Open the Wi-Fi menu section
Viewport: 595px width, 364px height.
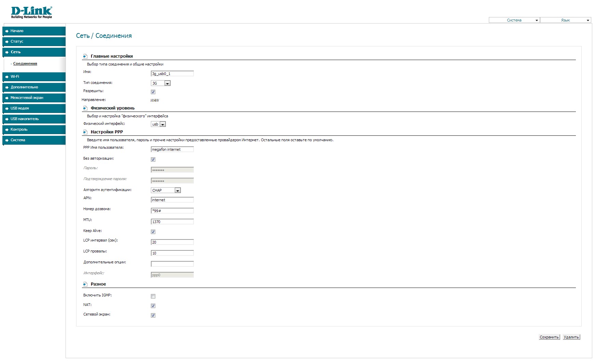click(34, 77)
